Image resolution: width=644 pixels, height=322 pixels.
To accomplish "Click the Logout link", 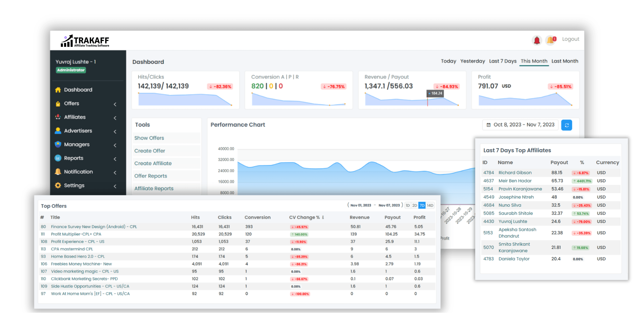I will click(x=570, y=39).
